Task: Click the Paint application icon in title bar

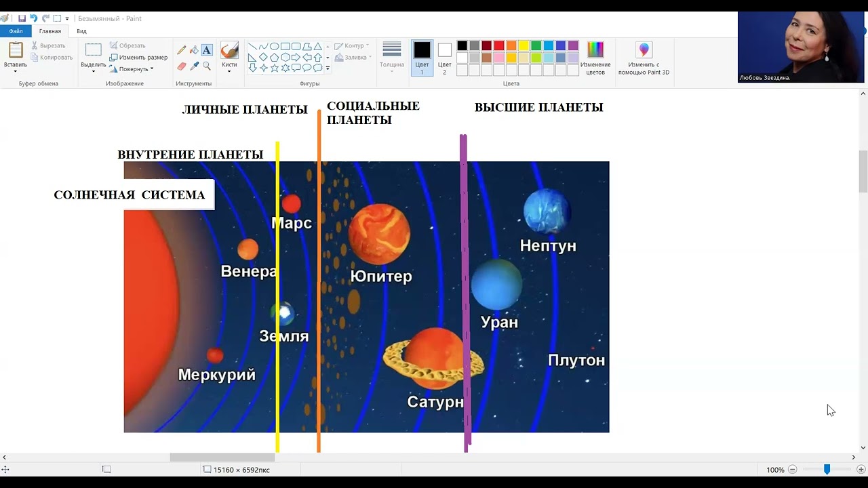Action: (5, 18)
